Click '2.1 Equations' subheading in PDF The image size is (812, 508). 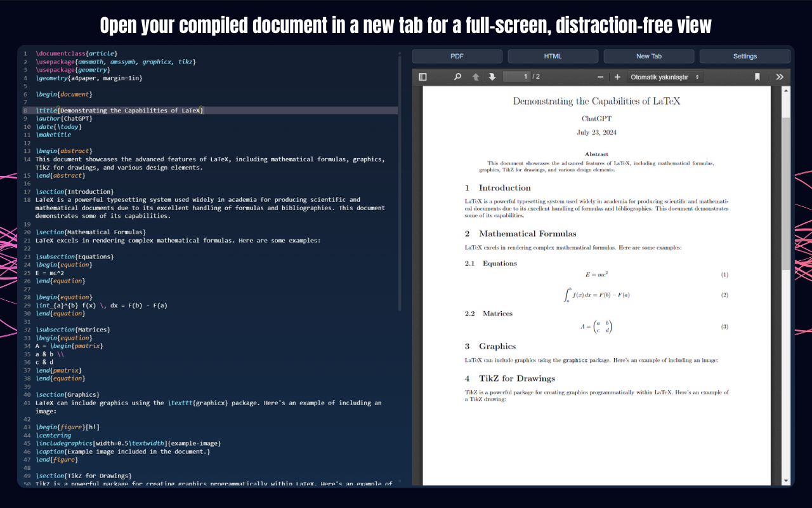(x=491, y=264)
